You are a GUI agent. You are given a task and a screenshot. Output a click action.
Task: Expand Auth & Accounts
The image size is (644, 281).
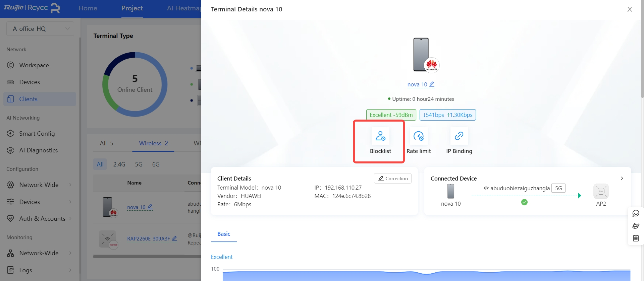pos(40,219)
